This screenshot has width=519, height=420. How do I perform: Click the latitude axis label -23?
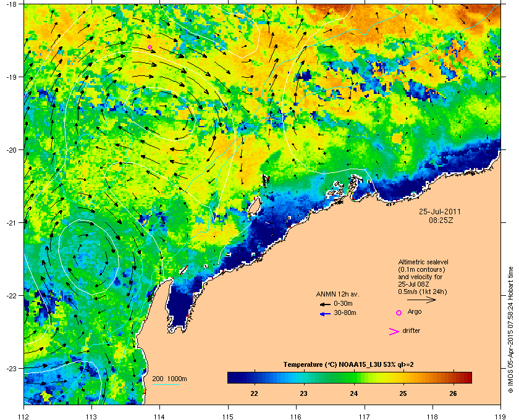coord(11,368)
